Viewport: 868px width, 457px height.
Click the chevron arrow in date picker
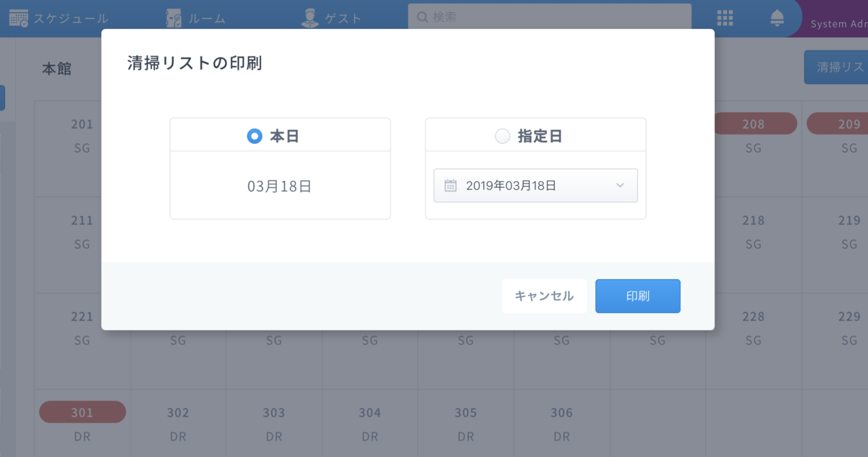click(x=620, y=186)
